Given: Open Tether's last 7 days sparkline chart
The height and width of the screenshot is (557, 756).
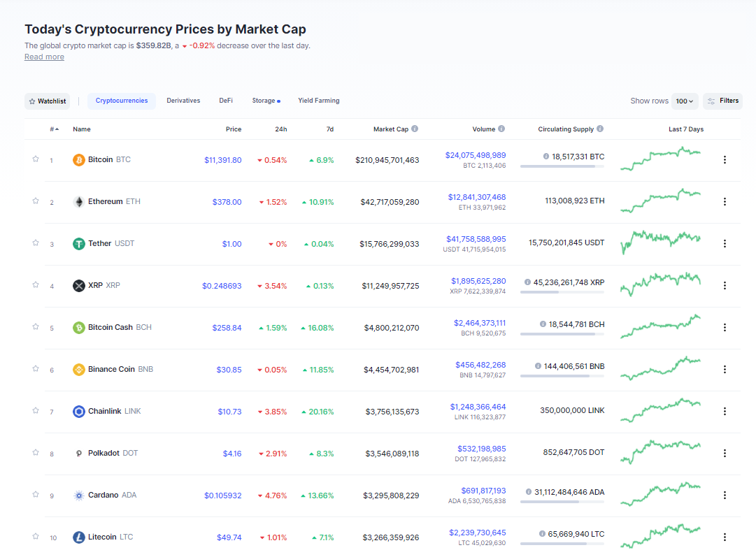Looking at the screenshot, I should click(660, 243).
